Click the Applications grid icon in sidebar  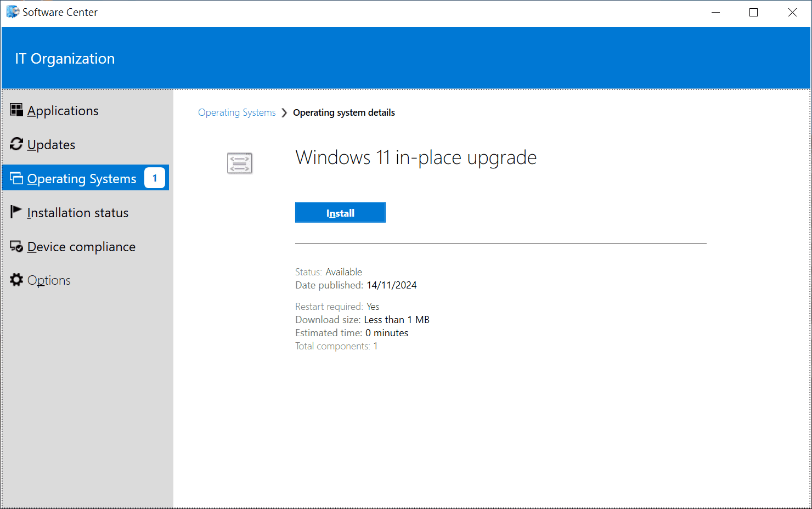(16, 110)
